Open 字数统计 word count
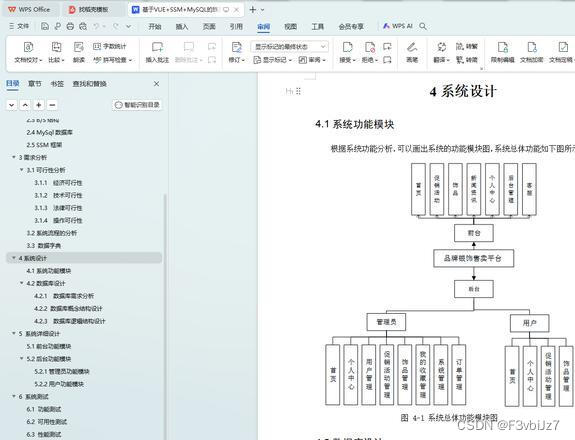The height and width of the screenshot is (440, 575). pos(109,46)
